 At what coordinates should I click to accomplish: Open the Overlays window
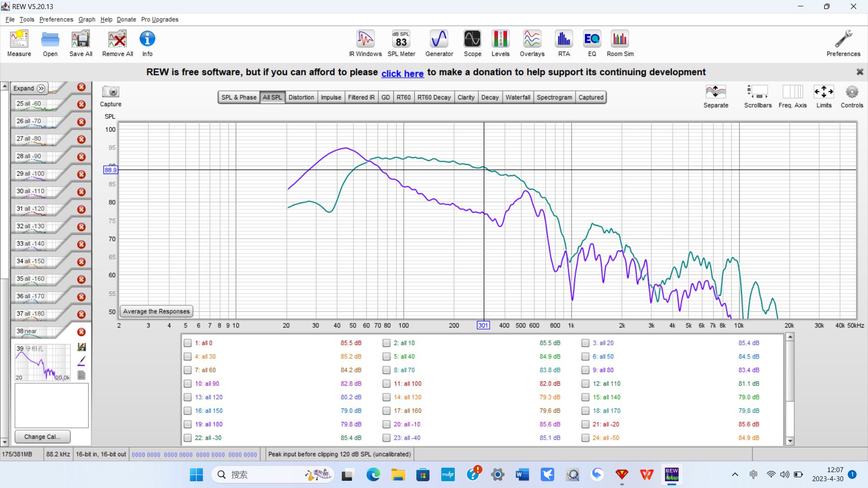(x=532, y=43)
